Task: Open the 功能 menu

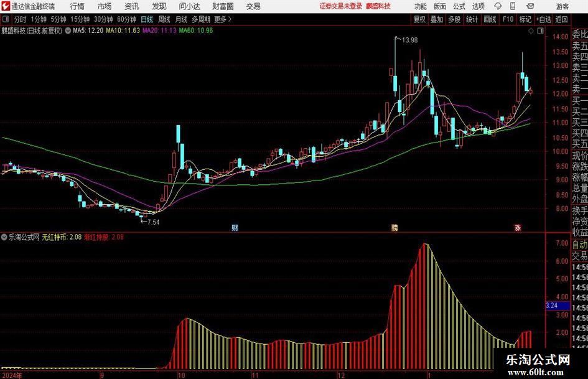Action: click(421, 6)
